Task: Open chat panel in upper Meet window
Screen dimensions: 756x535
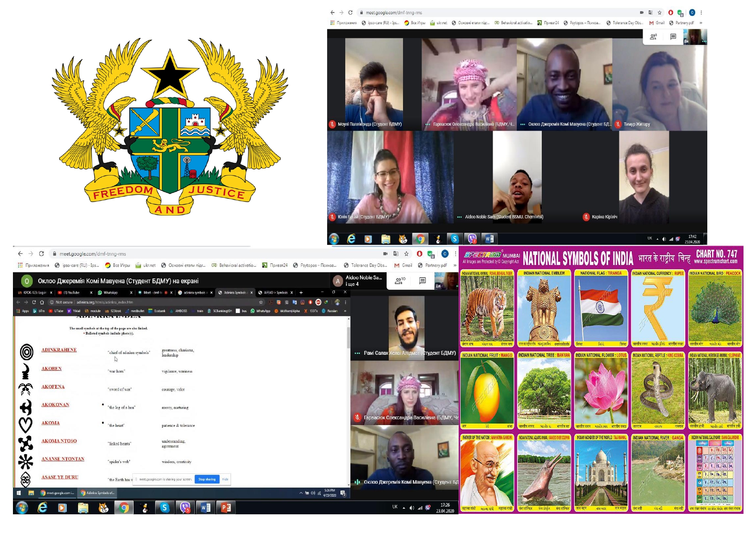Action: point(673,37)
